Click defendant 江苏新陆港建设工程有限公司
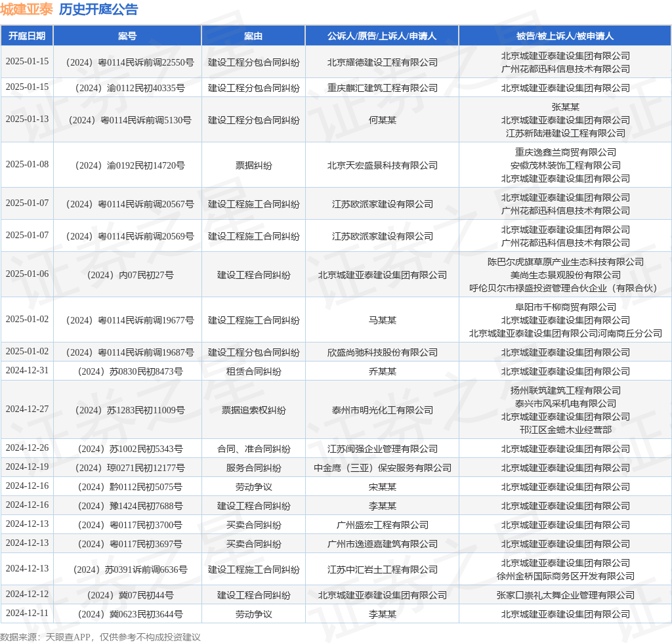The width and height of the screenshot is (672, 643). [x=565, y=133]
